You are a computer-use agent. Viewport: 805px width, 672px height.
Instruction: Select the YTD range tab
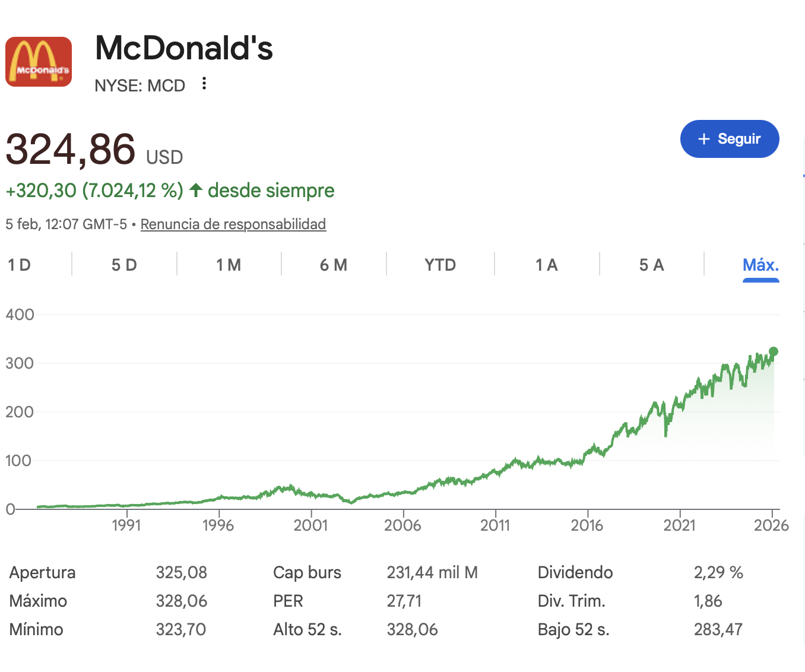pos(440,265)
